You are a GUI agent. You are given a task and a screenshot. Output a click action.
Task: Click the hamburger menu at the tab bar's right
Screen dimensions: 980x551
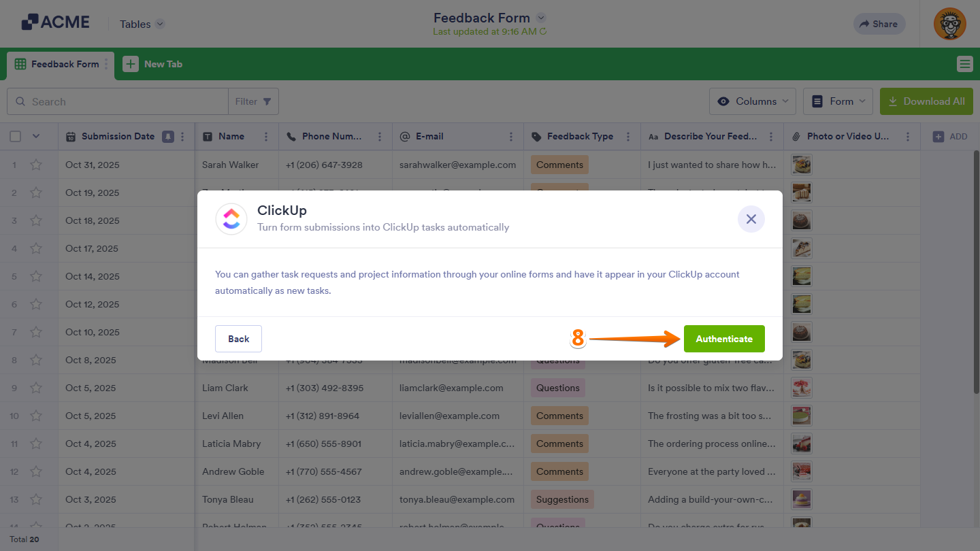[x=964, y=63]
